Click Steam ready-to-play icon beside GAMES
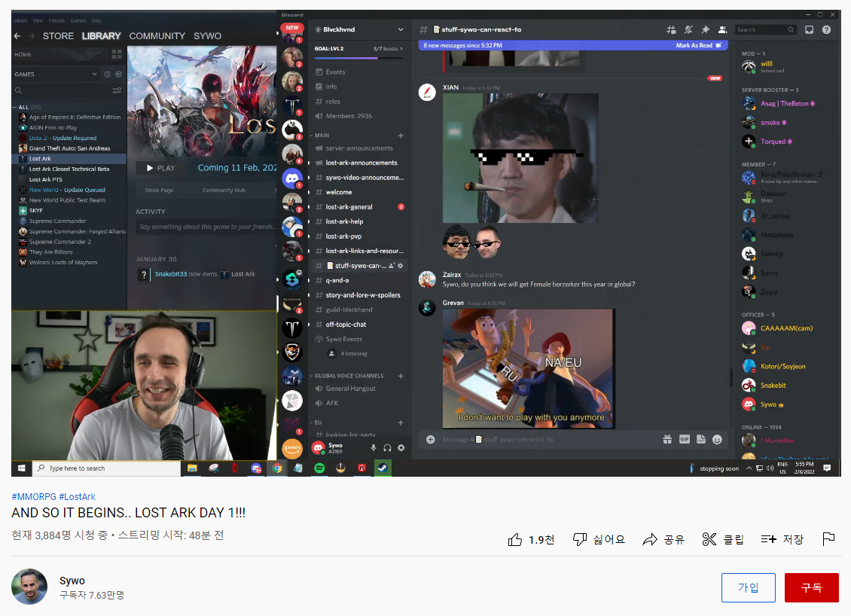851x616 pixels. [x=118, y=75]
